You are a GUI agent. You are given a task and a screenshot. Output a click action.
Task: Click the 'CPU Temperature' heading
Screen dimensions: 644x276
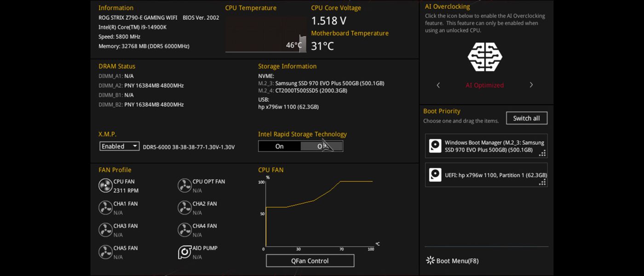click(251, 8)
